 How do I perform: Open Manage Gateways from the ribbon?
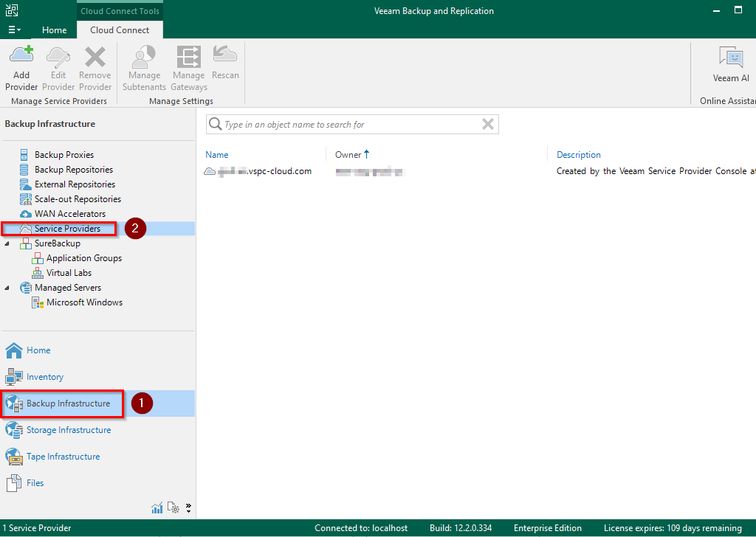[188, 67]
